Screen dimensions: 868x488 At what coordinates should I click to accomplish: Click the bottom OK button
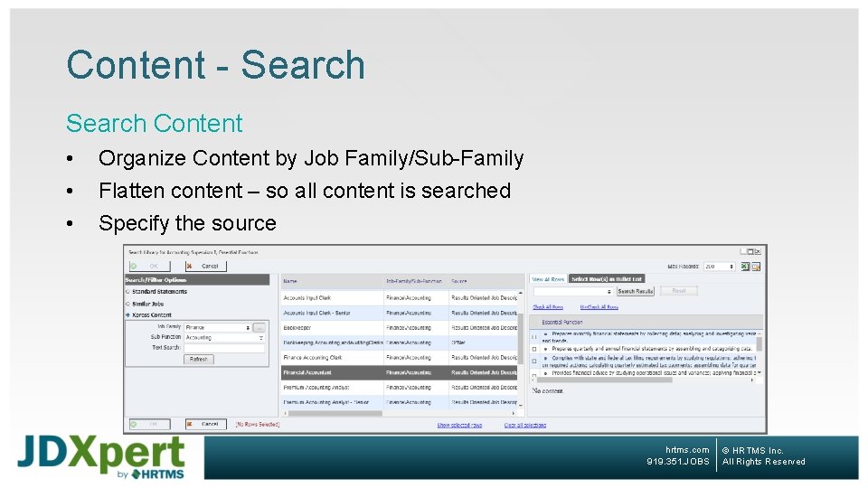click(x=149, y=425)
